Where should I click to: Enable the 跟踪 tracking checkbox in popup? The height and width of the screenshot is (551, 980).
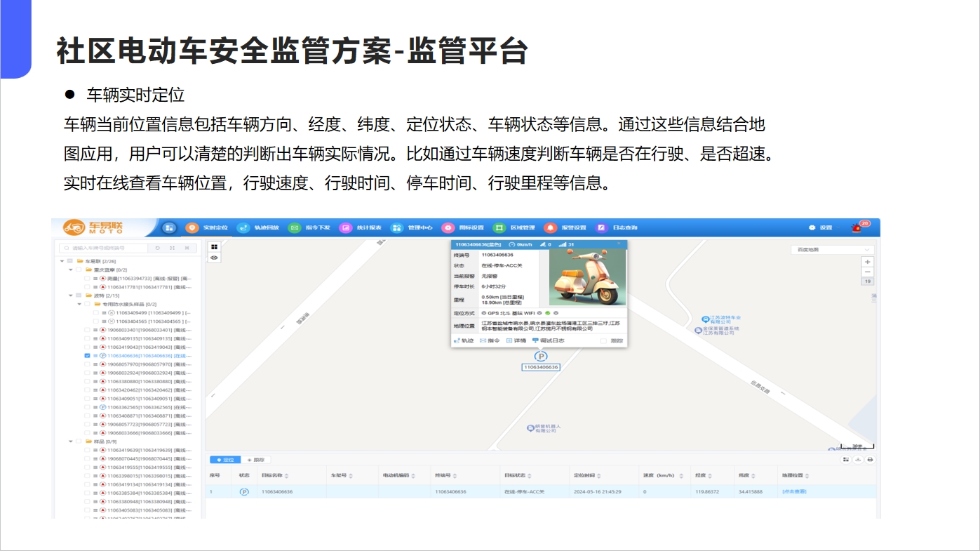tap(604, 341)
